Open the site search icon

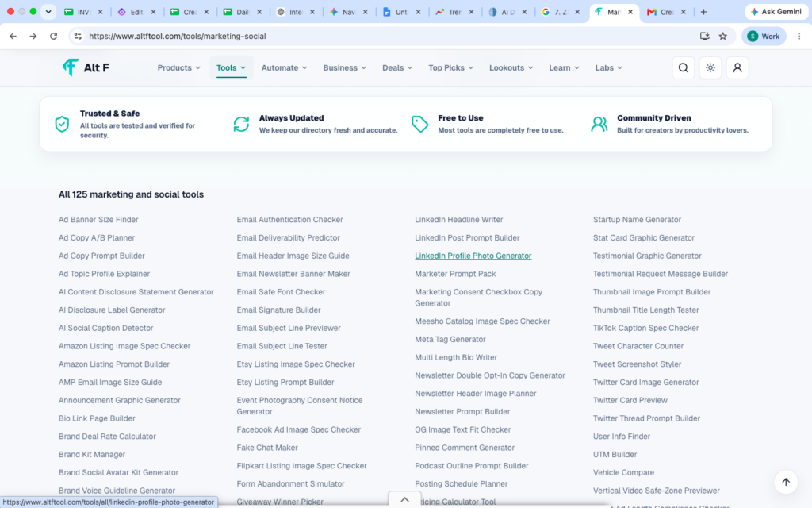(x=683, y=68)
